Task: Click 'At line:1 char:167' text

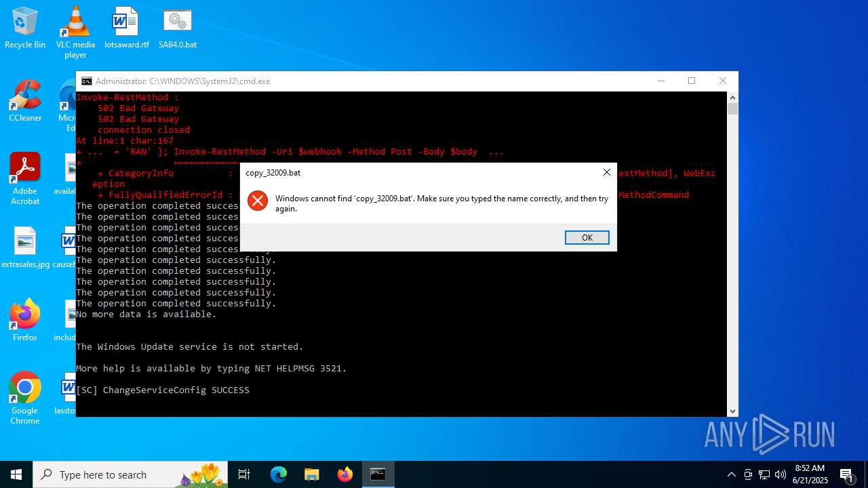Action: [x=125, y=141]
